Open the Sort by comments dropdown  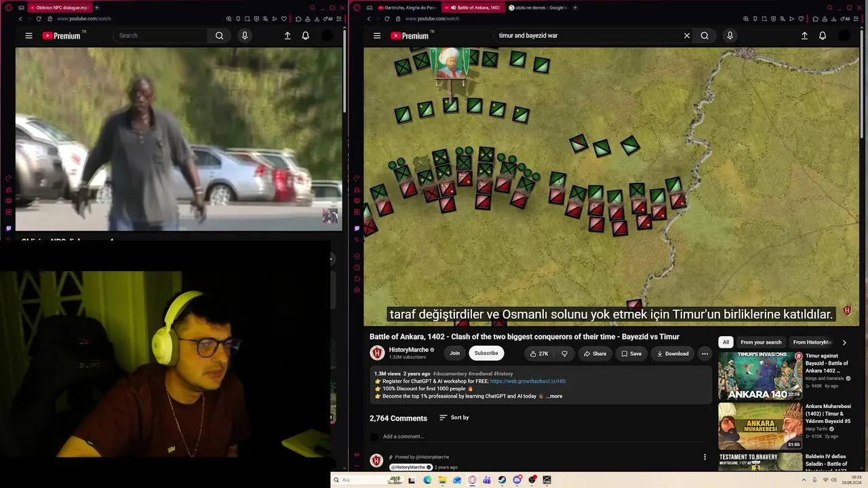pyautogui.click(x=454, y=418)
